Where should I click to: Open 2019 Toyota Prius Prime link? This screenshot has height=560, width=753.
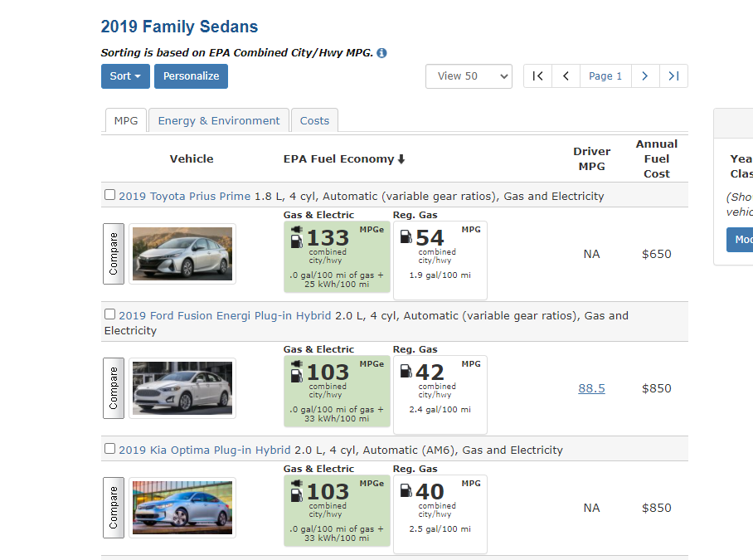tap(185, 197)
